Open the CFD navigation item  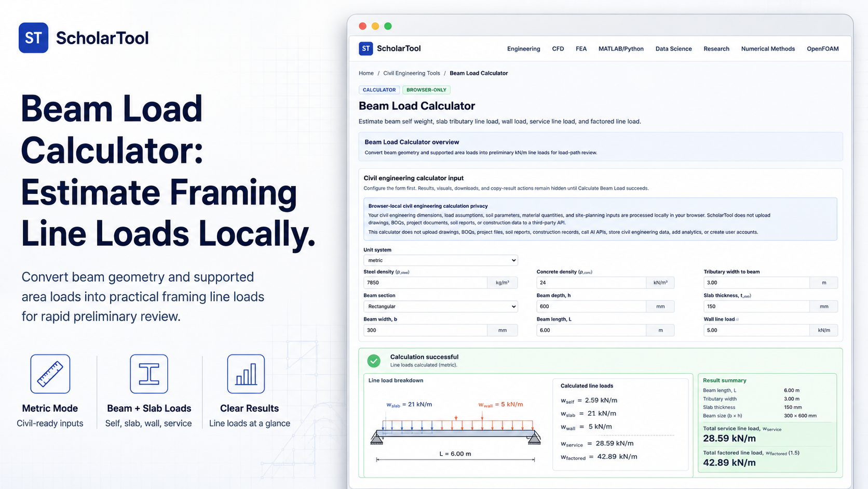click(x=558, y=49)
